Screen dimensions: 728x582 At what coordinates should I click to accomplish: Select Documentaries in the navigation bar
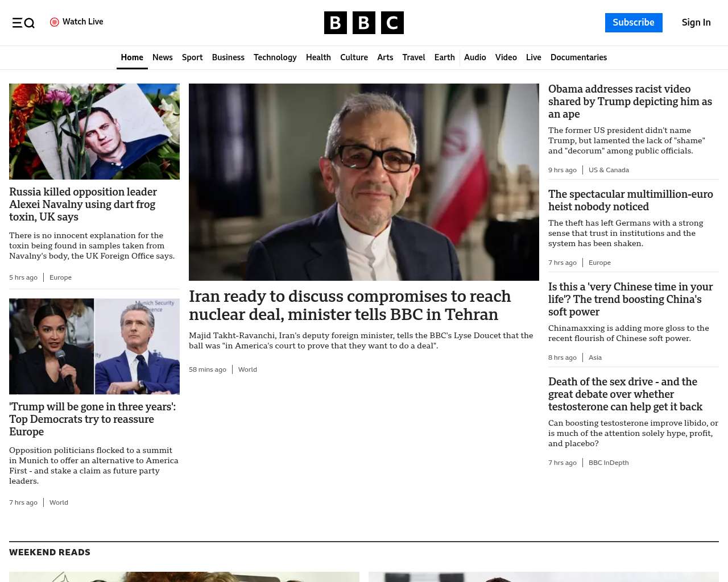[x=578, y=57]
